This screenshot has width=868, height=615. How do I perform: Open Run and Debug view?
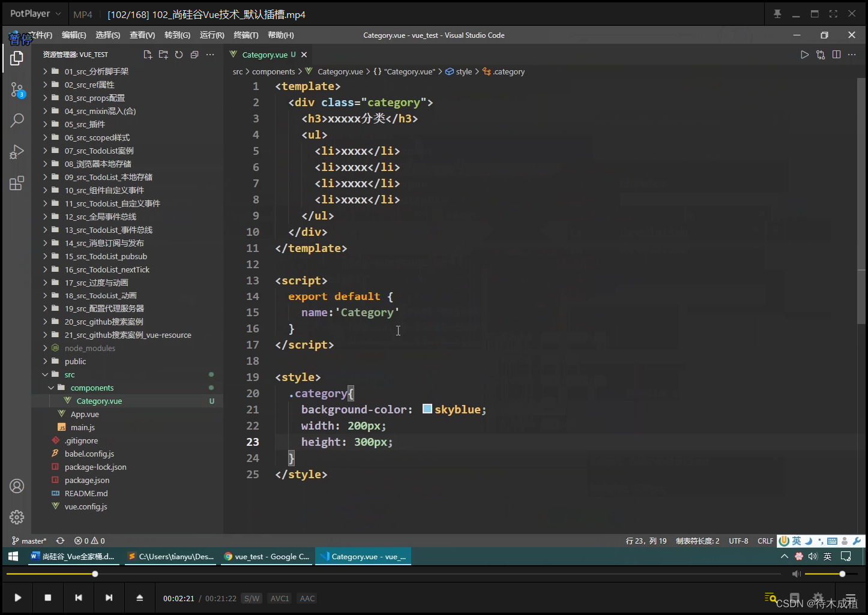tap(17, 152)
